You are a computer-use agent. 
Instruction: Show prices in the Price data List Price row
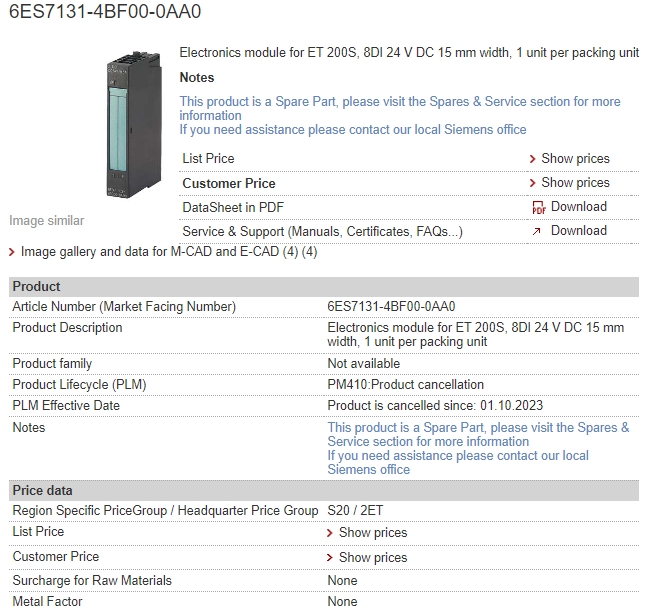(373, 533)
